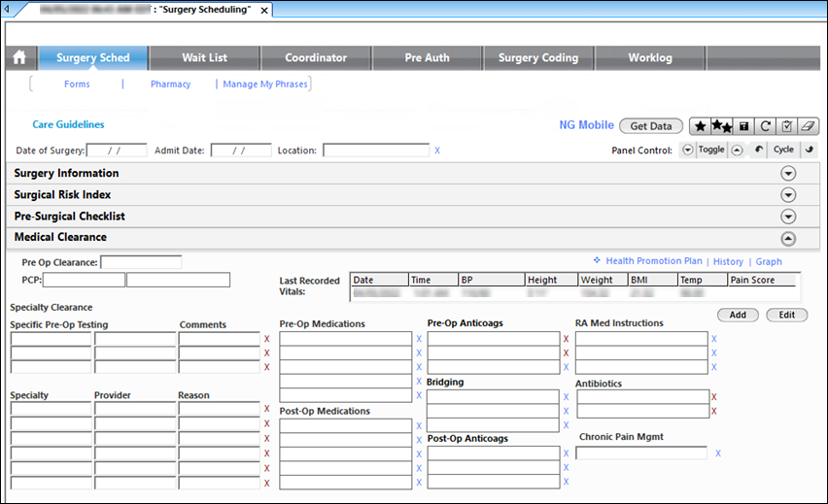Click the Location input field
The height and width of the screenshot is (504, 828).
point(376,151)
